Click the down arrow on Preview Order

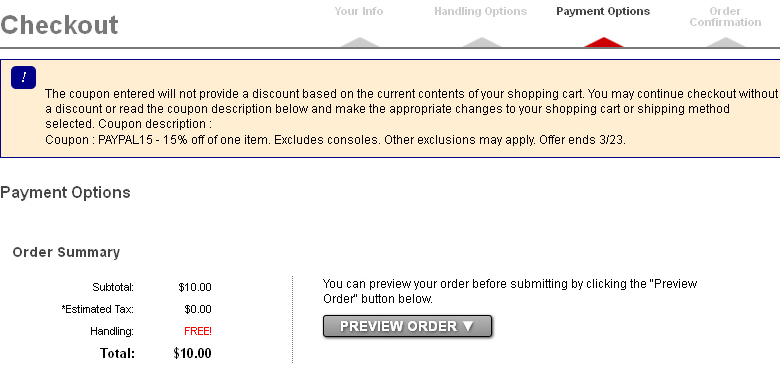pos(468,326)
